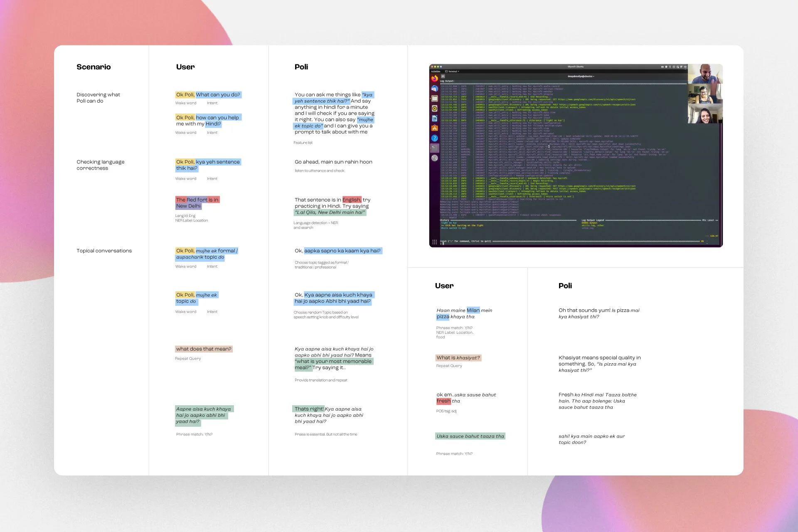Launch Rhythmbox from the dock
The height and width of the screenshot is (532, 798).
[434, 108]
